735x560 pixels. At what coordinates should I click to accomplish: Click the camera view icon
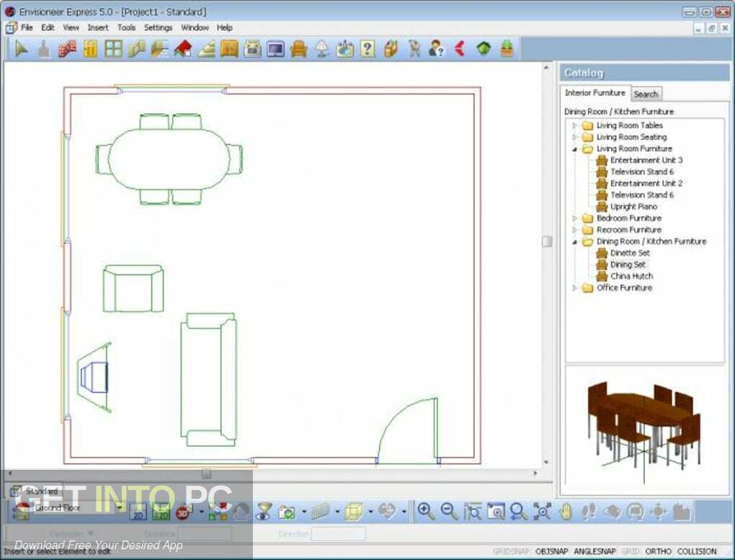[286, 512]
